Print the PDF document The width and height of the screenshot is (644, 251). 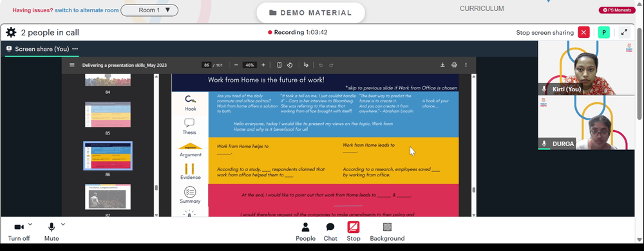pyautogui.click(x=454, y=65)
